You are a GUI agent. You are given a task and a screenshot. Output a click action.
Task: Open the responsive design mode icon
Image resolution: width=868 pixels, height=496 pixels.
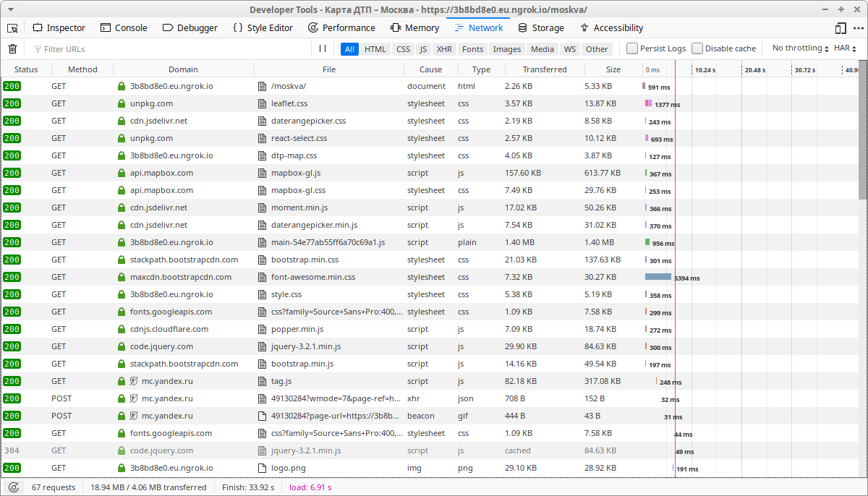[x=840, y=28]
